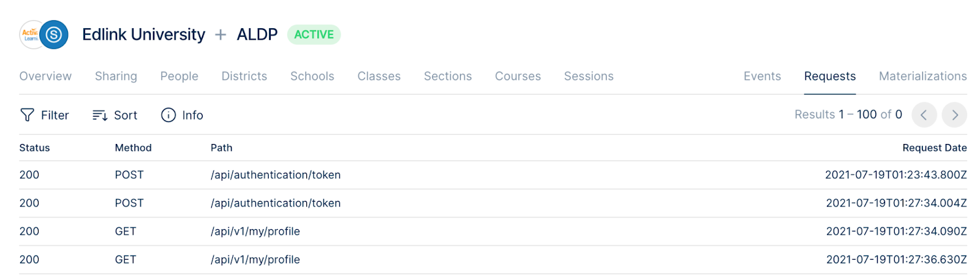Click the Request Date column header

[935, 148]
